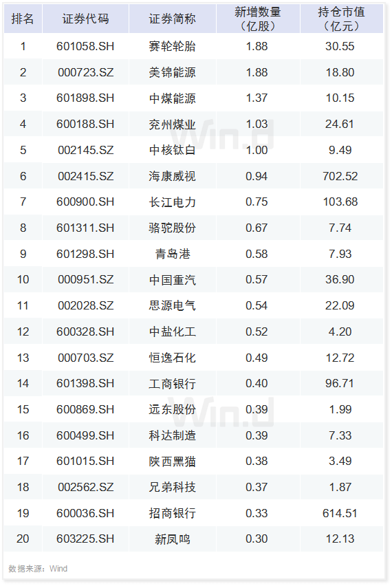
Task: Select stock code 002415.SZ
Action: click(x=85, y=176)
